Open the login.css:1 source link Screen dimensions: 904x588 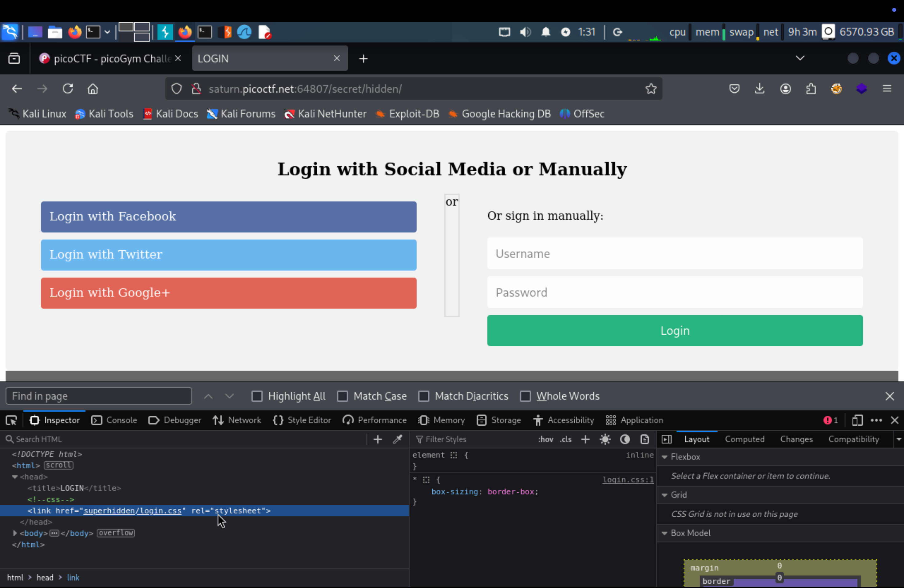[628, 480]
